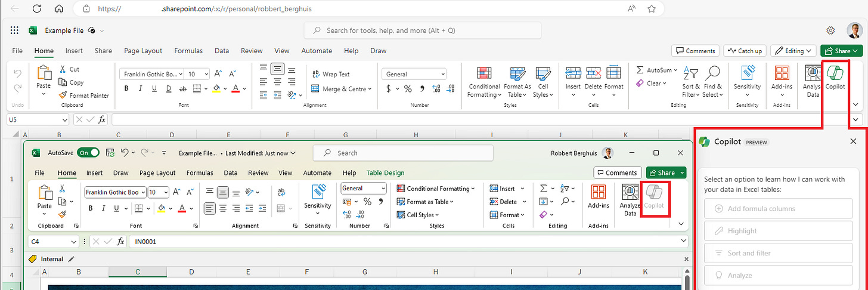Toggle centre horizontal alignment in Excel web
The image size is (868, 290).
(277, 82)
